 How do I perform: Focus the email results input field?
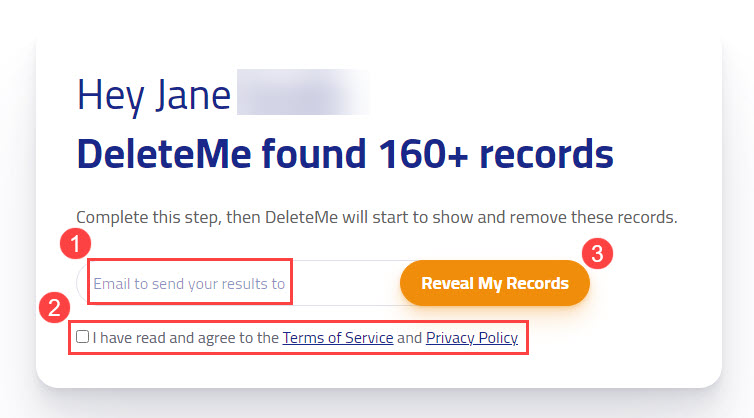(240, 283)
